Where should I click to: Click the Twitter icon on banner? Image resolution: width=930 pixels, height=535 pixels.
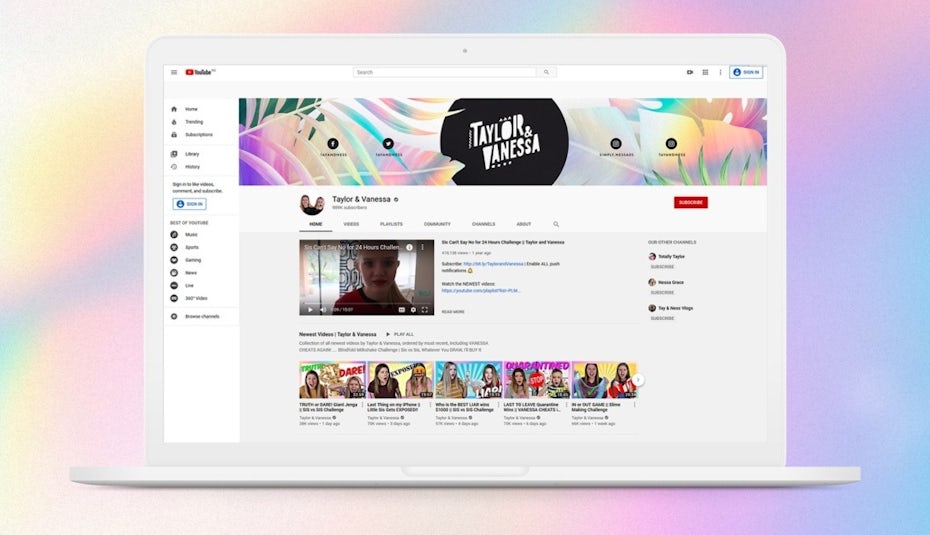[388, 144]
